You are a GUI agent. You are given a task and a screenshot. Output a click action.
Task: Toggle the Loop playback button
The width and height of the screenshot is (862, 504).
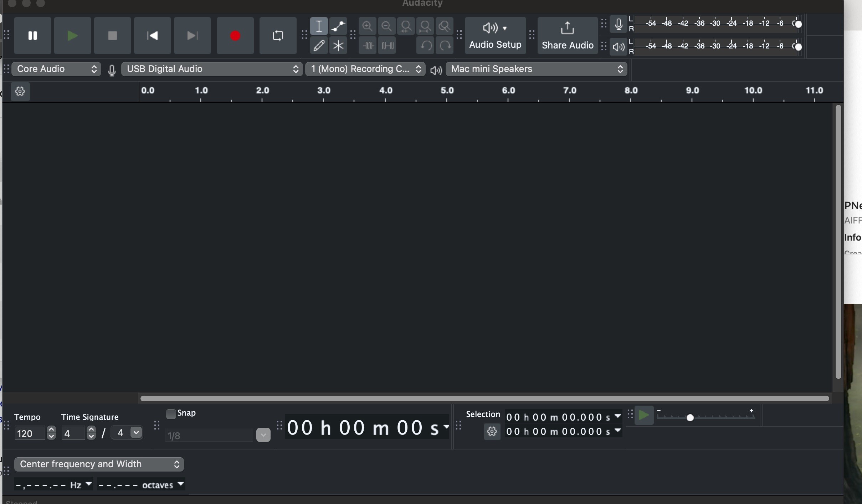coord(278,36)
